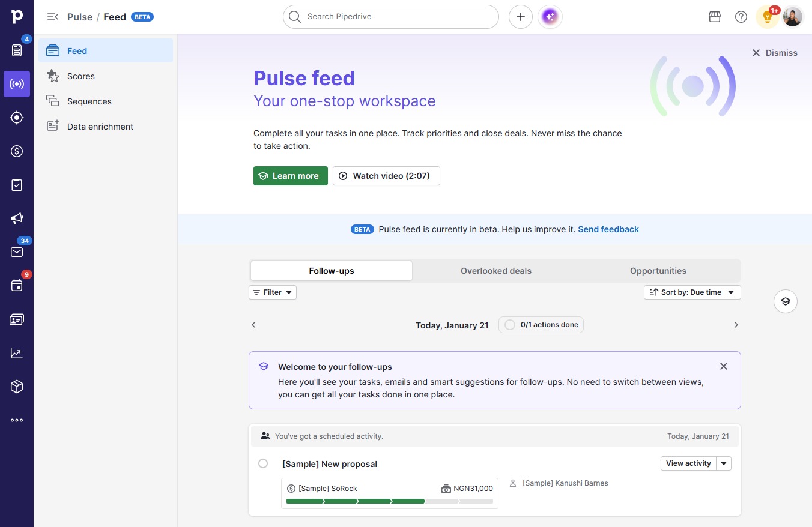Image resolution: width=812 pixels, height=527 pixels.
Task: Open the Insights chart icon
Action: (17, 353)
